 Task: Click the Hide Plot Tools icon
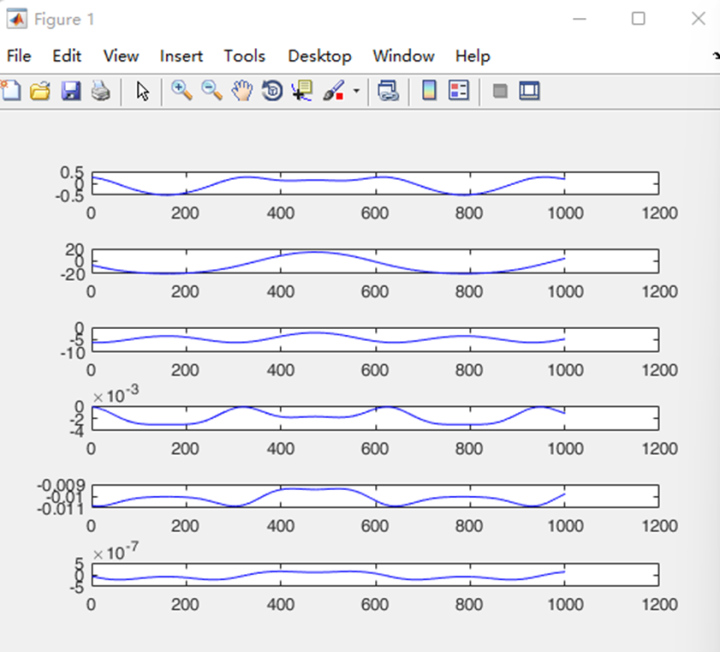[x=500, y=91]
